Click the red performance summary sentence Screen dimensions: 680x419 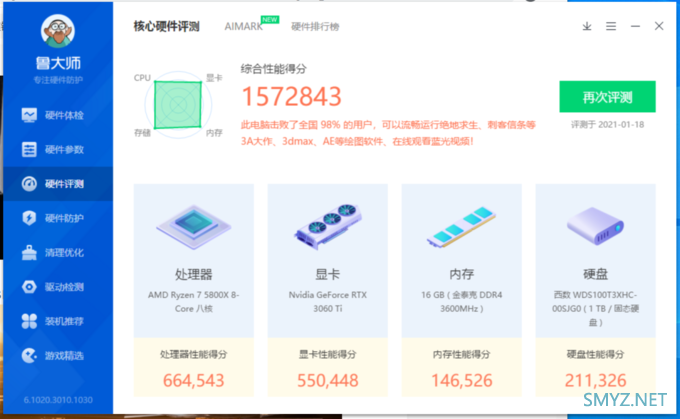(x=388, y=133)
